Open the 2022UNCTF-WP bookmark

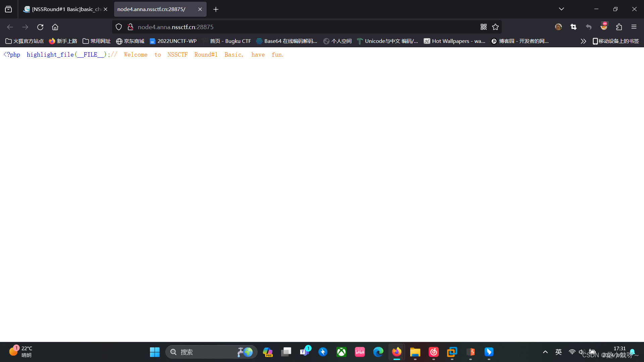pos(173,41)
